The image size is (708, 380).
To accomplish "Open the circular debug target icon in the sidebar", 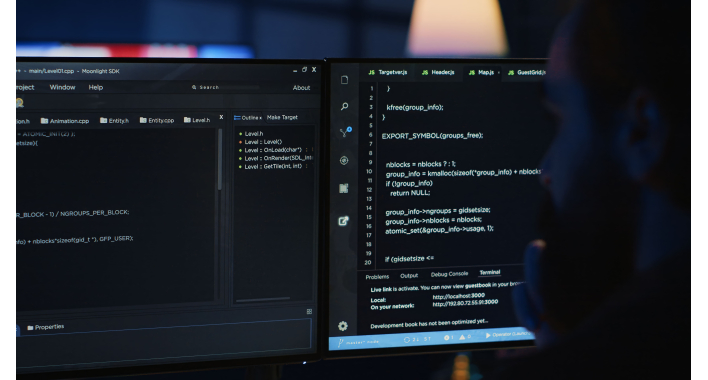I will (x=344, y=161).
